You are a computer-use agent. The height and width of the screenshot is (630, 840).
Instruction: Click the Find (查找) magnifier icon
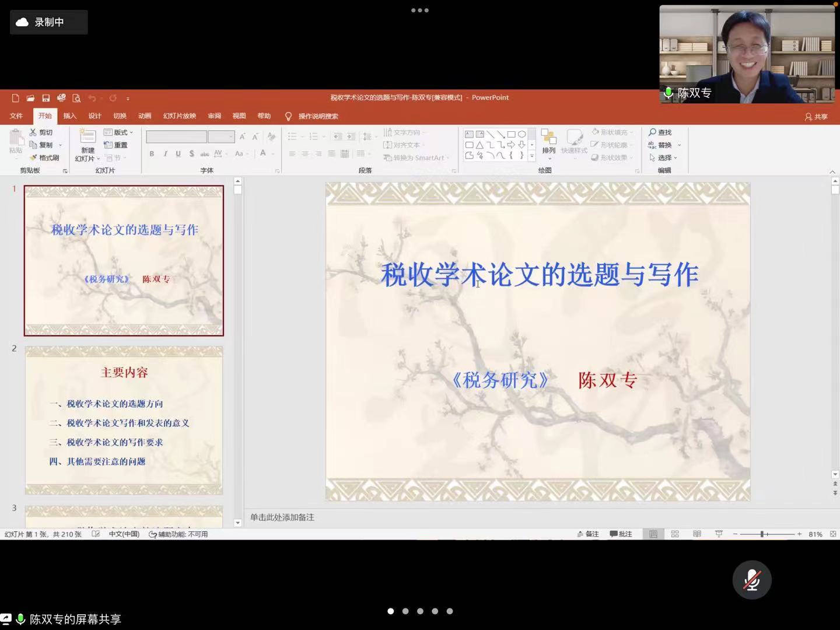(x=652, y=132)
